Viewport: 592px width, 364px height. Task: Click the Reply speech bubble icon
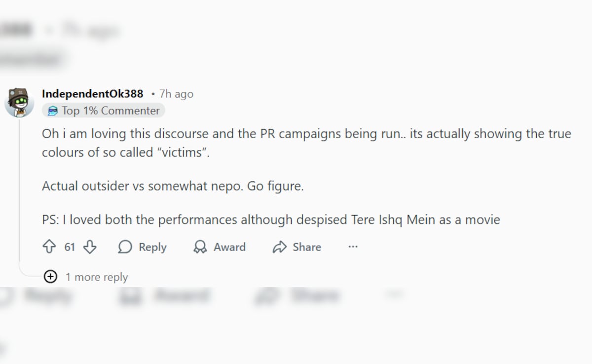[125, 247]
